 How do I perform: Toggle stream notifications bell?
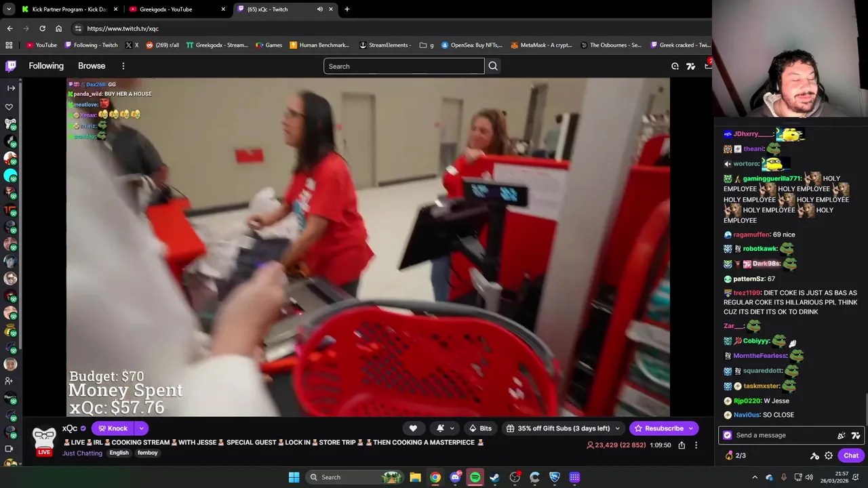point(440,428)
